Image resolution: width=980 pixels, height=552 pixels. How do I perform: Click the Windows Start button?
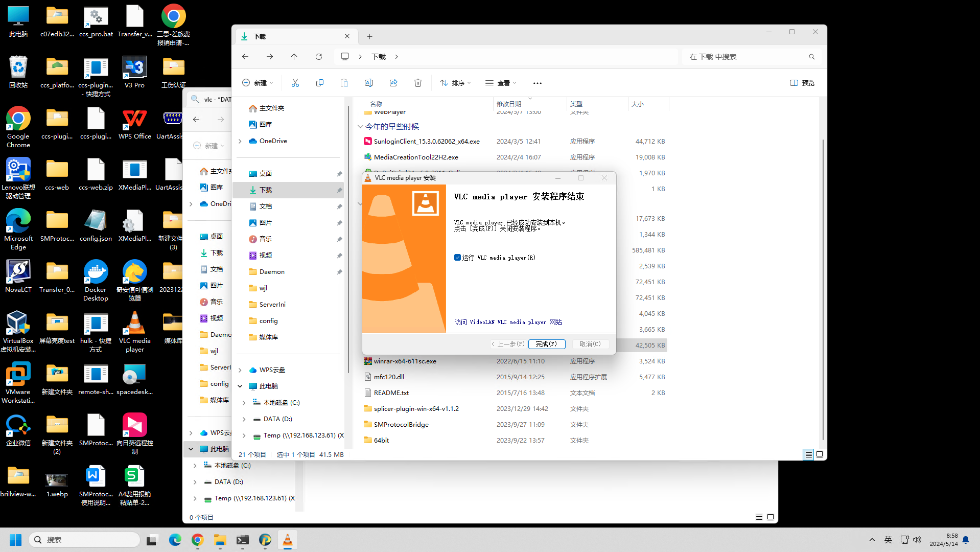click(x=16, y=540)
